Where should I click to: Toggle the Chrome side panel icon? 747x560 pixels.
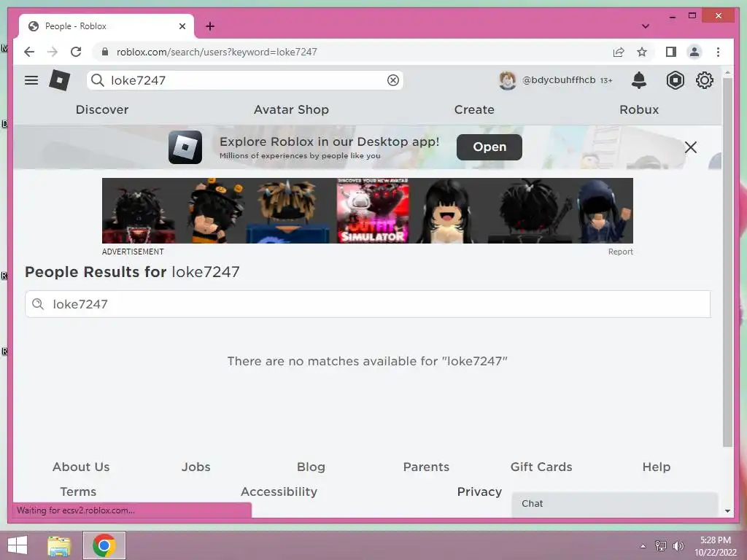671,52
